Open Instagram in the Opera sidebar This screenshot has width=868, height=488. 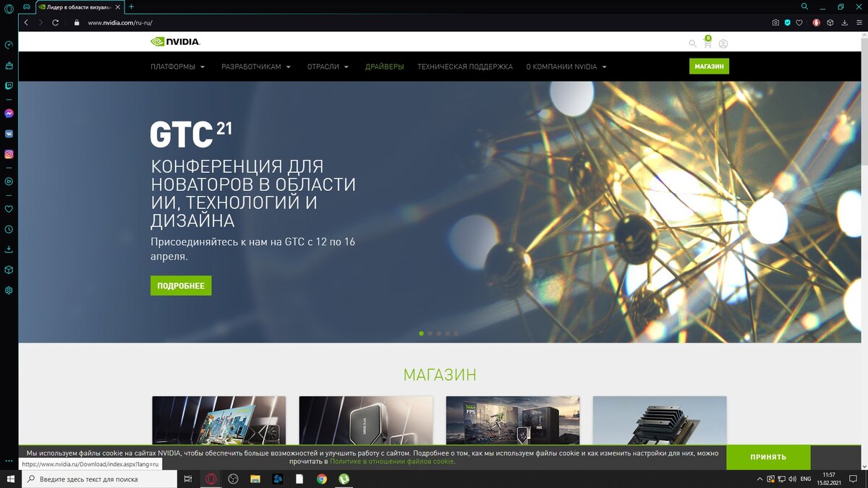click(9, 154)
